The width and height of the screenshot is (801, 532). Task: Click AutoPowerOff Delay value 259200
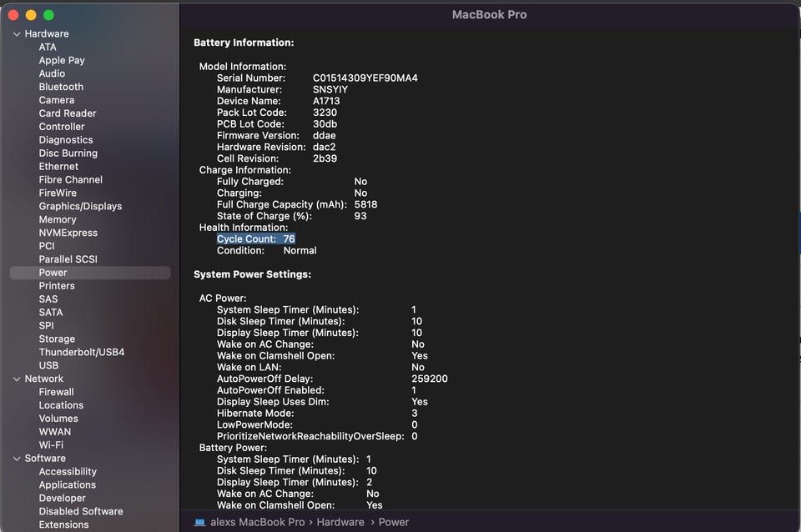(430, 379)
